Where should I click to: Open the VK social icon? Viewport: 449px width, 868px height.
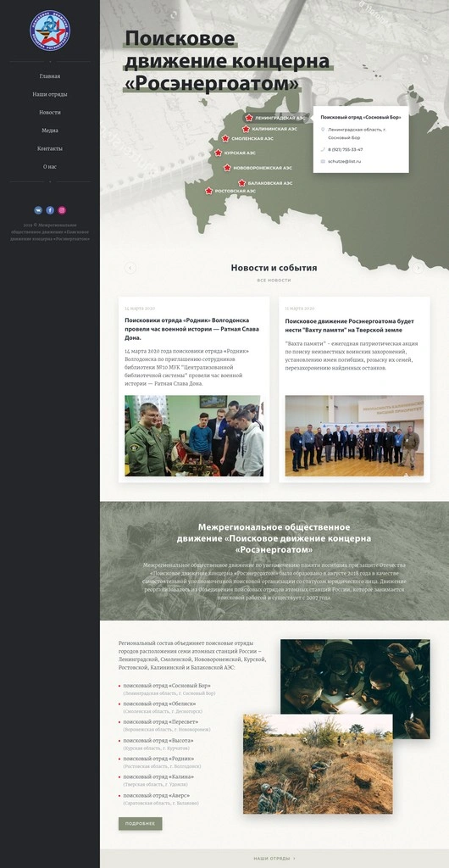tap(38, 210)
